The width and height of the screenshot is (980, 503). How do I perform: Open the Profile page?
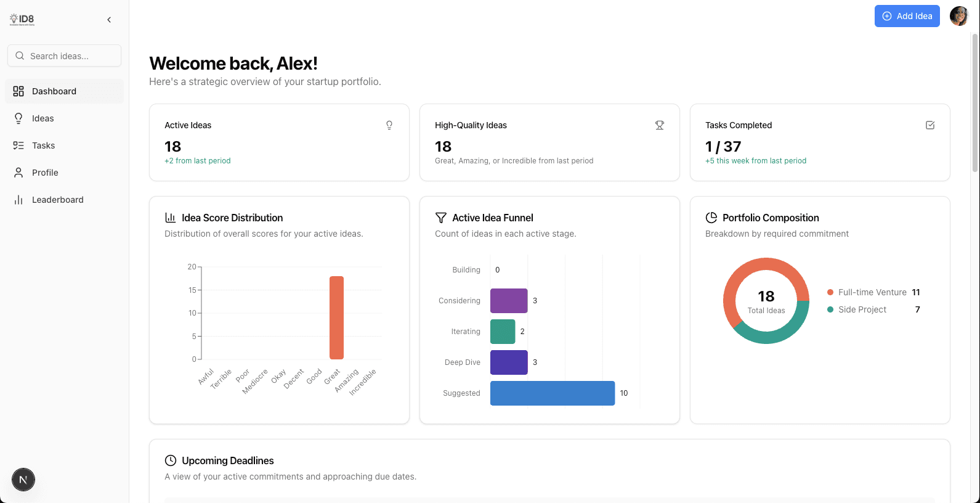tap(45, 173)
